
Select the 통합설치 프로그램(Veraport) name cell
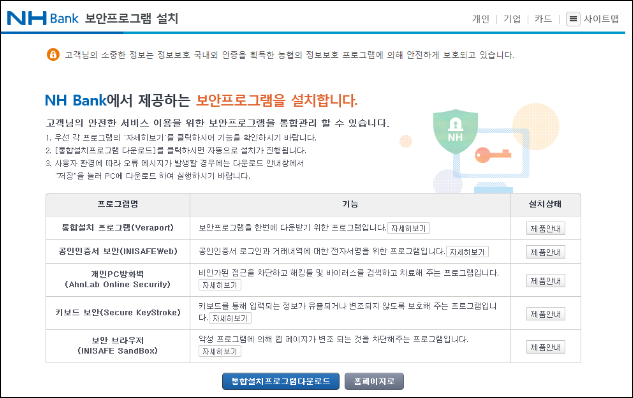coord(117,228)
